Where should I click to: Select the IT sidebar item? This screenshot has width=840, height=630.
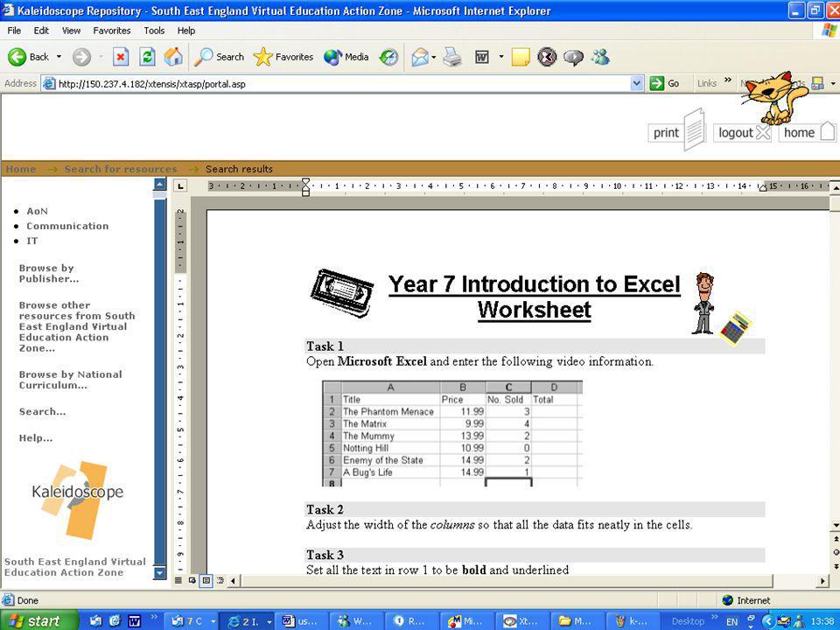(x=32, y=241)
